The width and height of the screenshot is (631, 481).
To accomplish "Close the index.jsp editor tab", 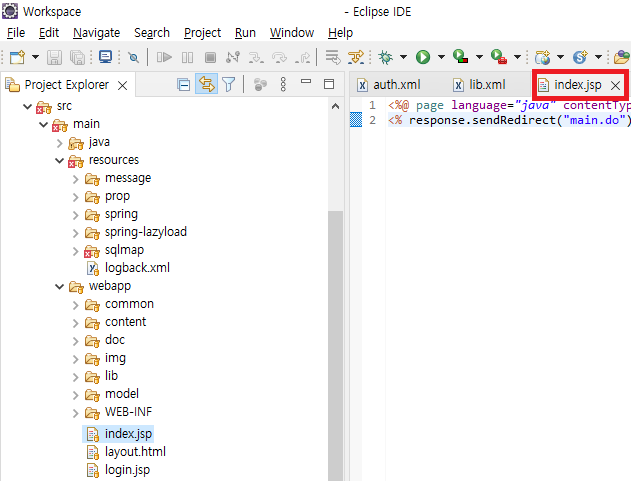I will click(615, 86).
